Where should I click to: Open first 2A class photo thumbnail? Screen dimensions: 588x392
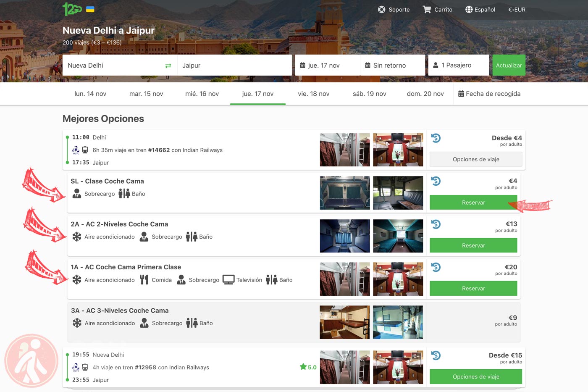click(345, 236)
